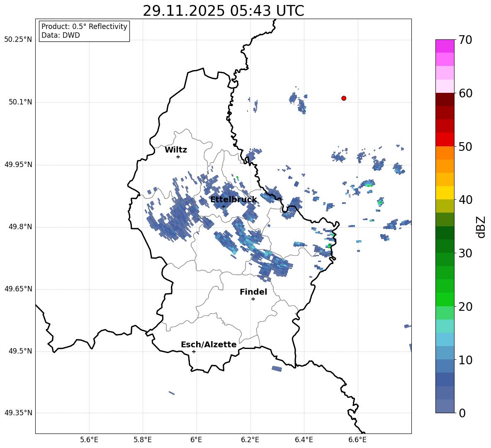Image resolution: width=491 pixels, height=448 pixels.
Task: Click the Findel station cross marker
Action: 253,299
